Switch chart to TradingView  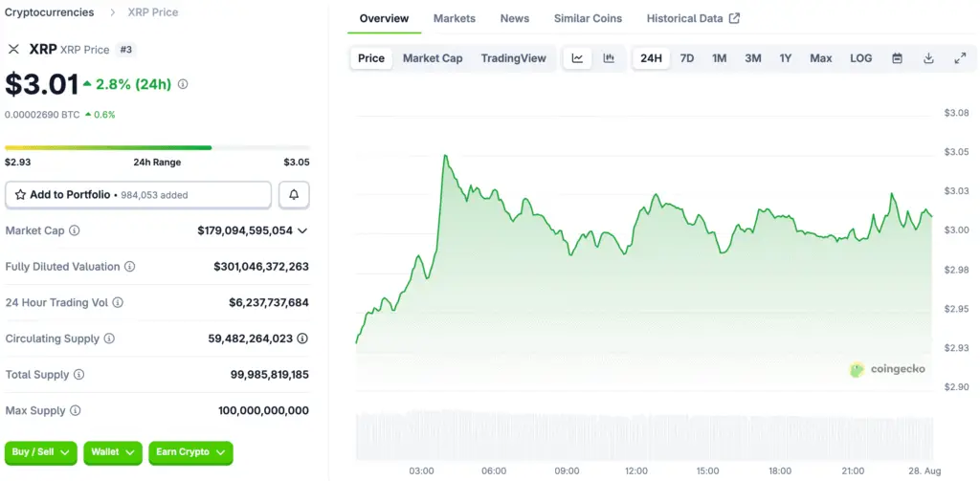point(514,58)
